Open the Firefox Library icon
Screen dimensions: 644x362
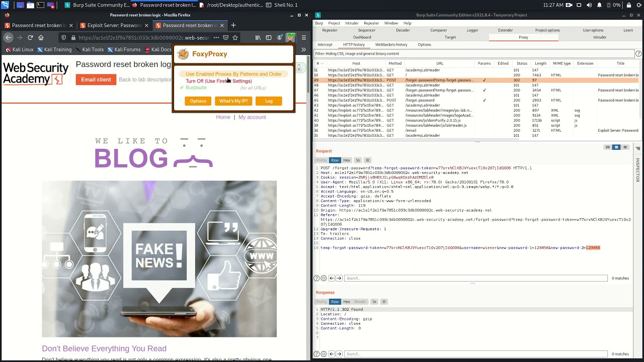[x=258, y=38]
